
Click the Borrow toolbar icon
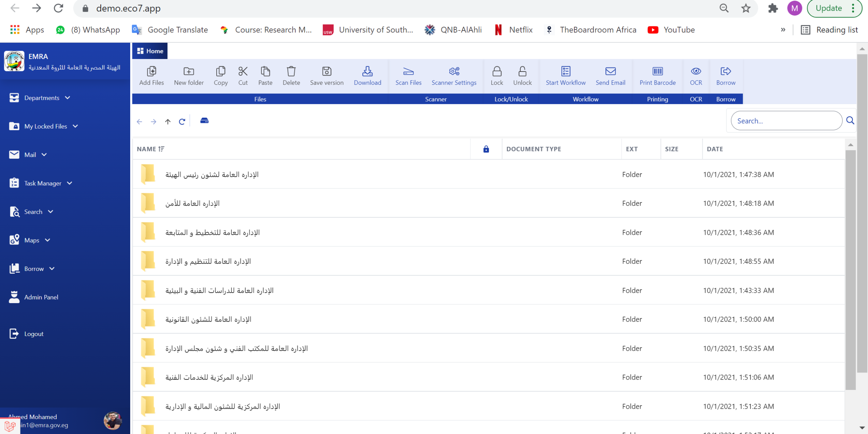[x=726, y=71]
